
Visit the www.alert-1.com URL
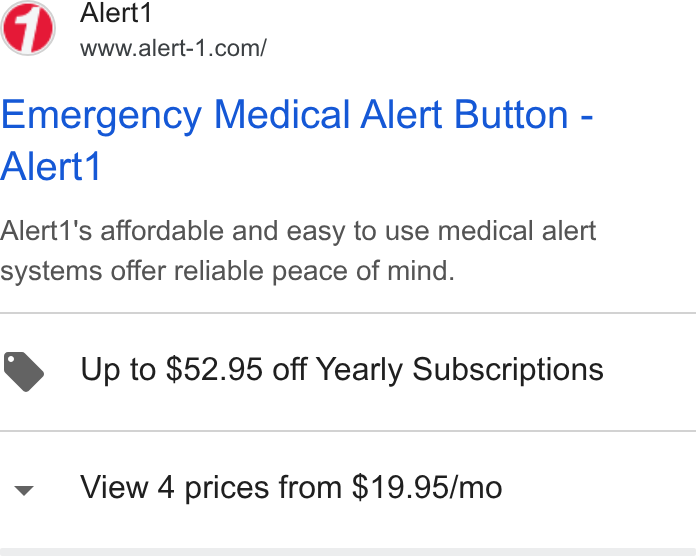pos(173,48)
